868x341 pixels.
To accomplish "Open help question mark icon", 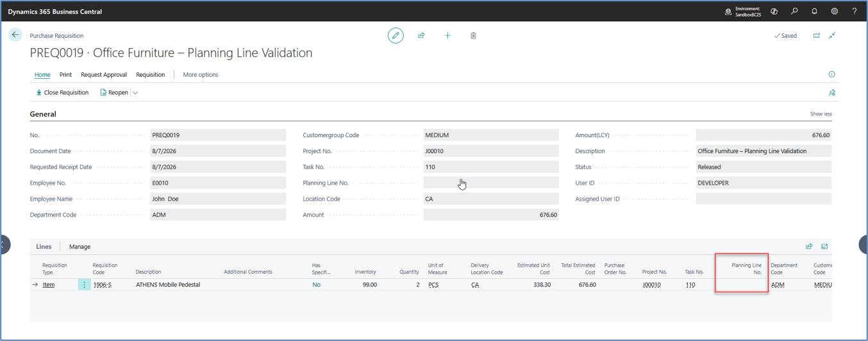I will (854, 11).
